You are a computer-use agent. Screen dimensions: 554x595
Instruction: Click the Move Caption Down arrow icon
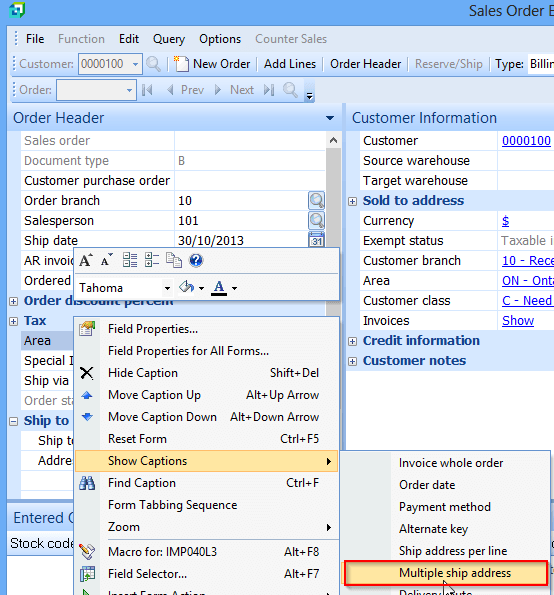click(87, 417)
